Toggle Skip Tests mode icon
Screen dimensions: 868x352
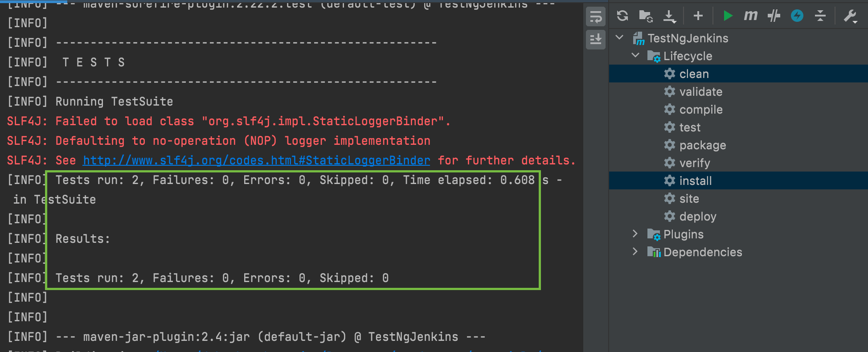pos(774,16)
